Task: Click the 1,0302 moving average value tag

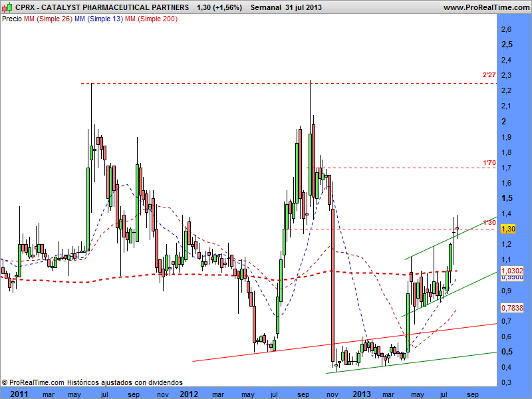Action: (512, 271)
